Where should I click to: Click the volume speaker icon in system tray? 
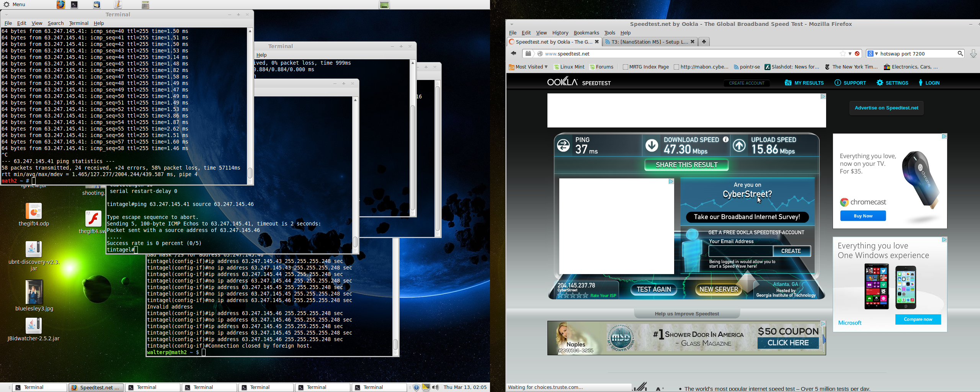435,387
